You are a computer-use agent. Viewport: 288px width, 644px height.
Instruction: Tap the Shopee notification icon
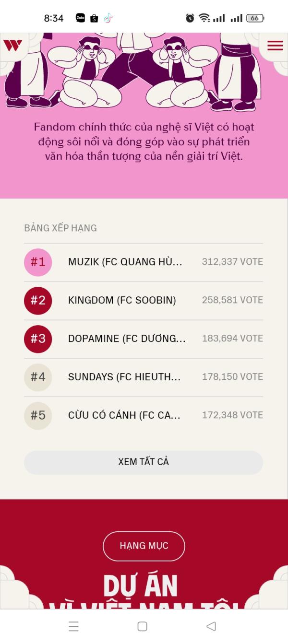point(94,18)
